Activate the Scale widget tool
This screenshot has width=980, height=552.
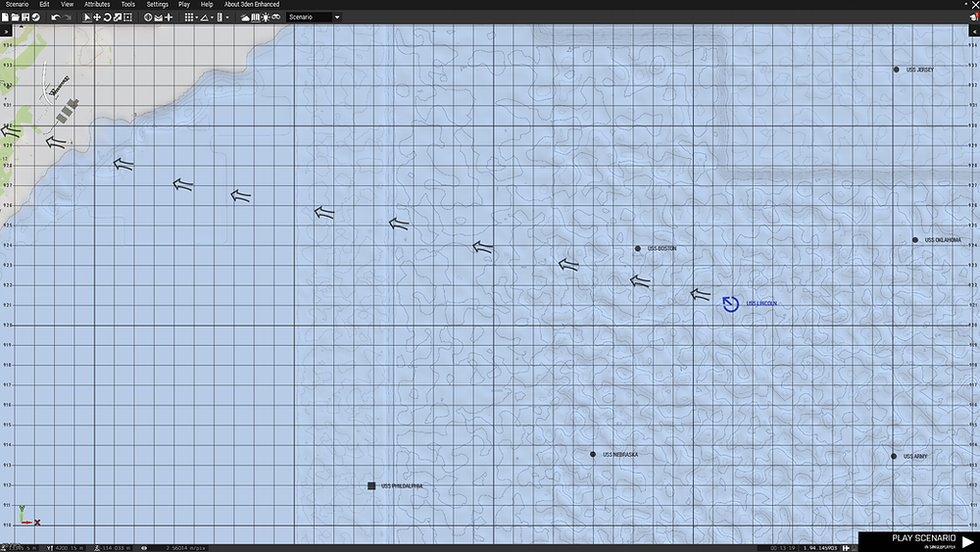[117, 18]
